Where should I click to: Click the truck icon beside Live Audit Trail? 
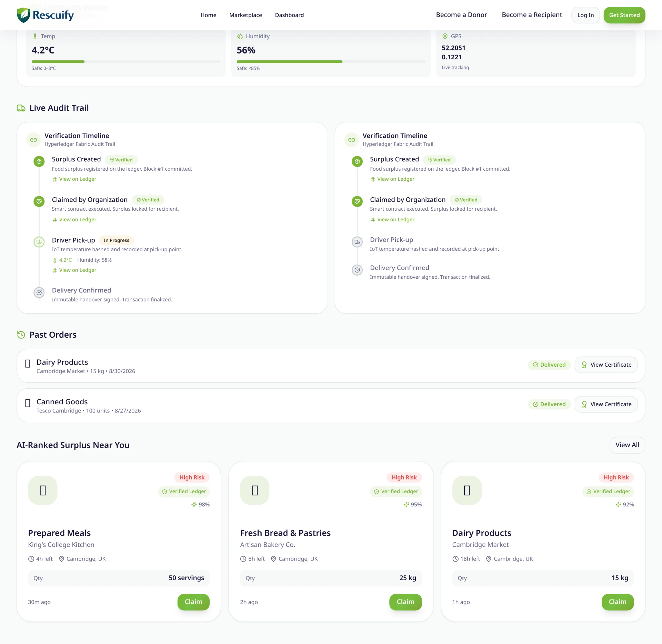pyautogui.click(x=21, y=108)
